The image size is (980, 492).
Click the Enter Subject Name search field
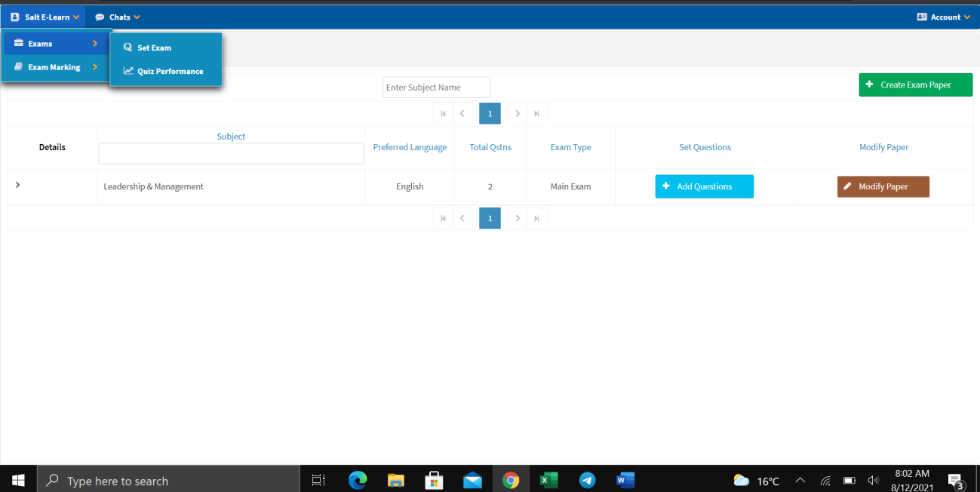436,88
